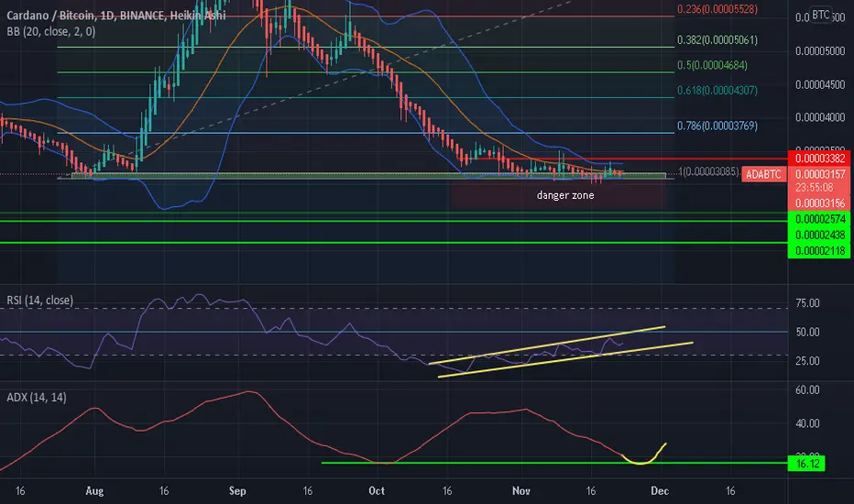Click the 0.5 Fibonacci level label

(712, 65)
